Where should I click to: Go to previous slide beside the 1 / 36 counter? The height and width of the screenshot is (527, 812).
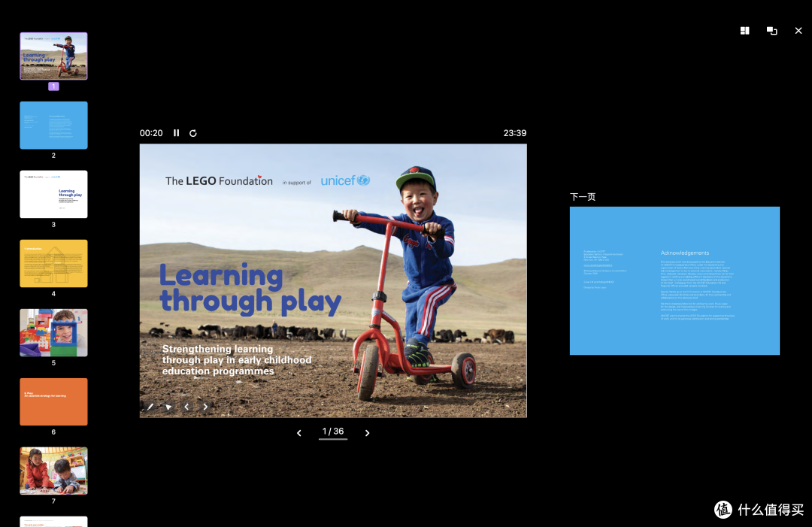[x=298, y=433]
